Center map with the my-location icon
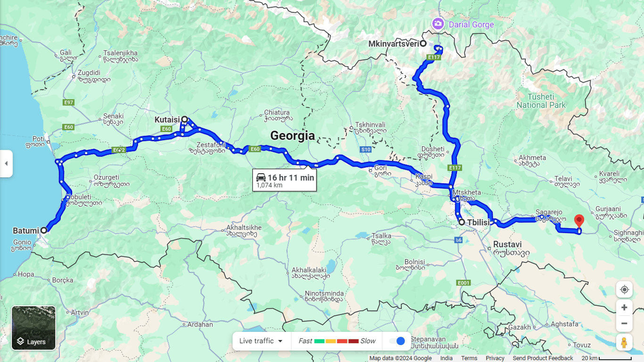Screen dimensions: 644x362 tap(624, 289)
